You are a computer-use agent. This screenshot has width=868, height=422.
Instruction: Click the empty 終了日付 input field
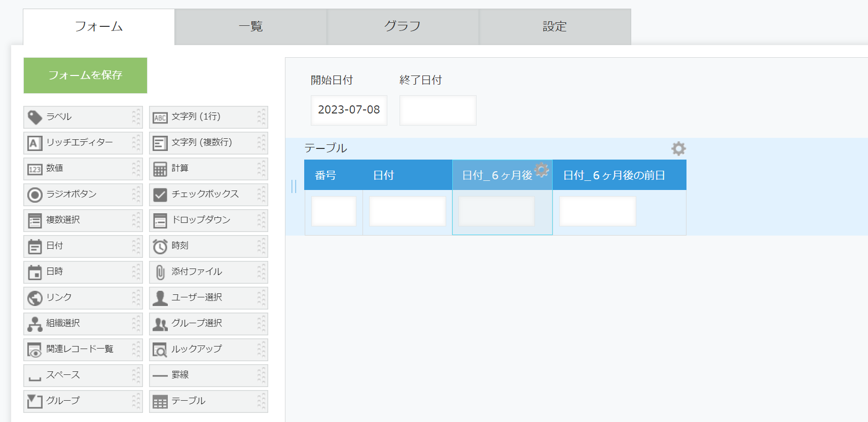point(438,110)
